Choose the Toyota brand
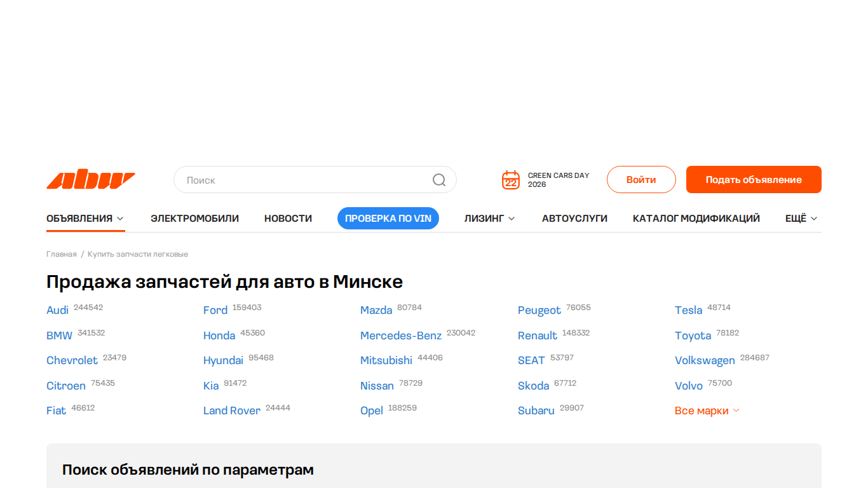 pyautogui.click(x=693, y=335)
